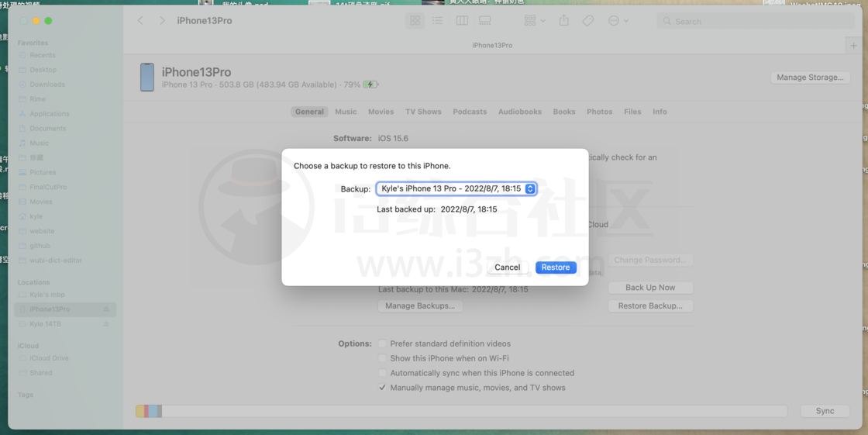Image resolution: width=868 pixels, height=435 pixels.
Task: Open the Backup selection dropdown
Action: pos(456,188)
